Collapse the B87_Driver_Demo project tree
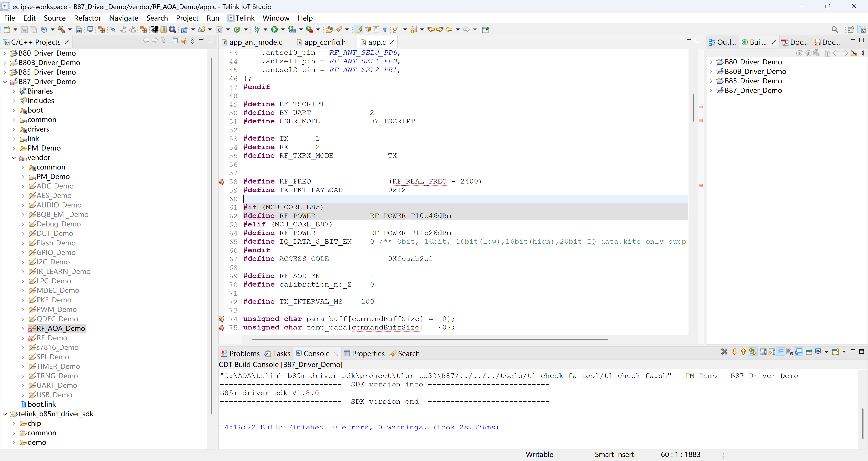868x461 pixels. (5, 82)
